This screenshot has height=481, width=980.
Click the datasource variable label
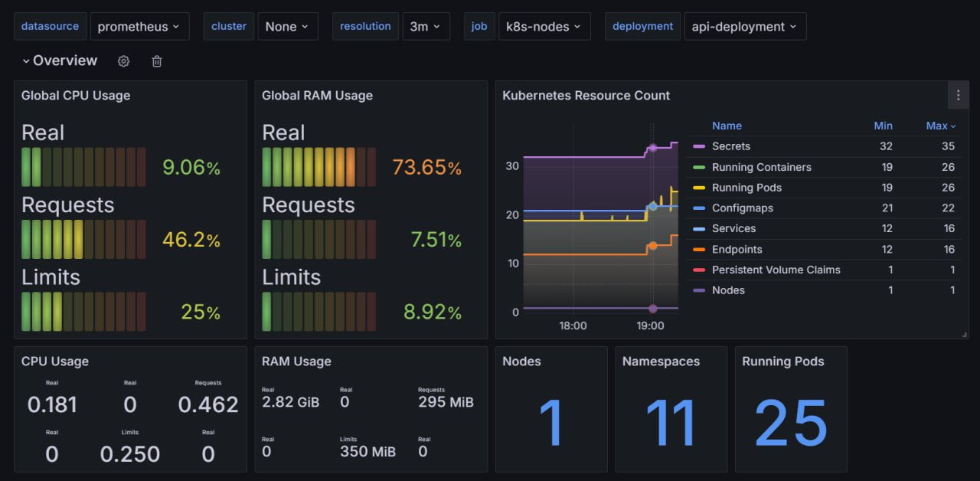pos(50,26)
